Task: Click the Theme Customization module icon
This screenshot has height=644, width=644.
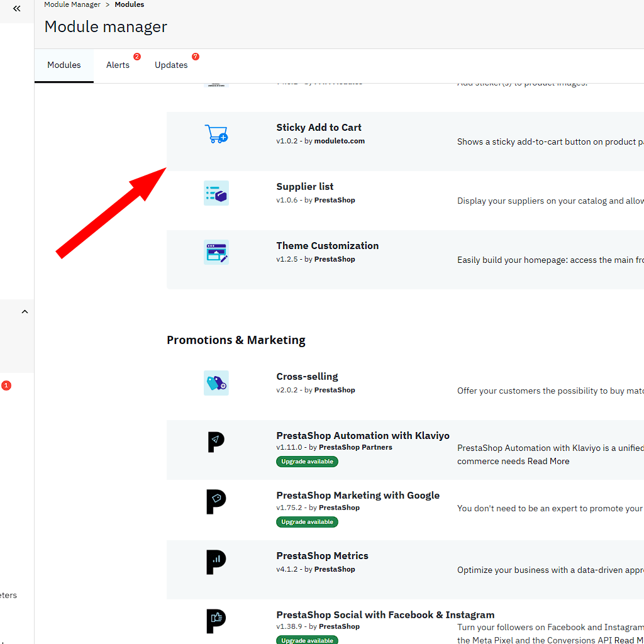Action: click(216, 252)
